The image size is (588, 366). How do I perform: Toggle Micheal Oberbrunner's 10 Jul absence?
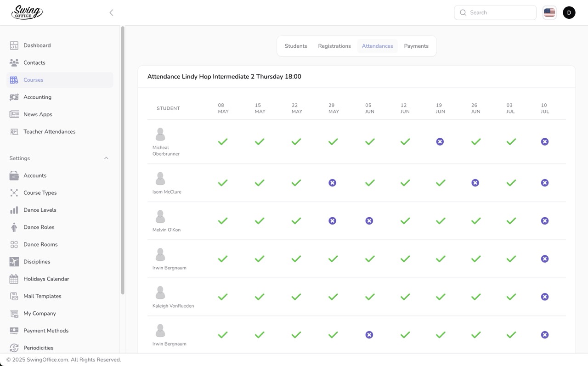pos(545,142)
